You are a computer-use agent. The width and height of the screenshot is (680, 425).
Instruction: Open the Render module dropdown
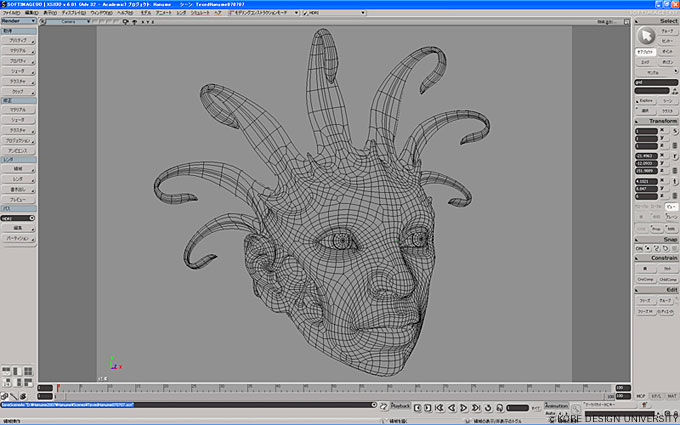coord(19,21)
